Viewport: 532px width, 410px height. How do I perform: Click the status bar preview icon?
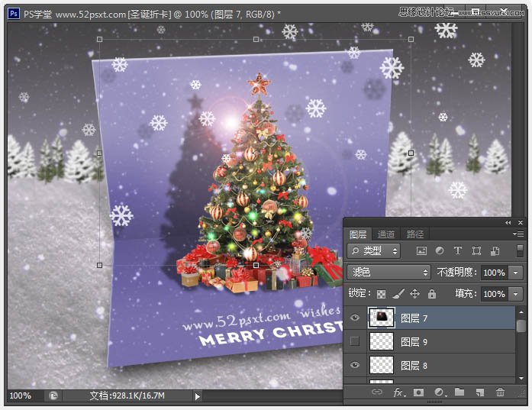tap(53, 395)
